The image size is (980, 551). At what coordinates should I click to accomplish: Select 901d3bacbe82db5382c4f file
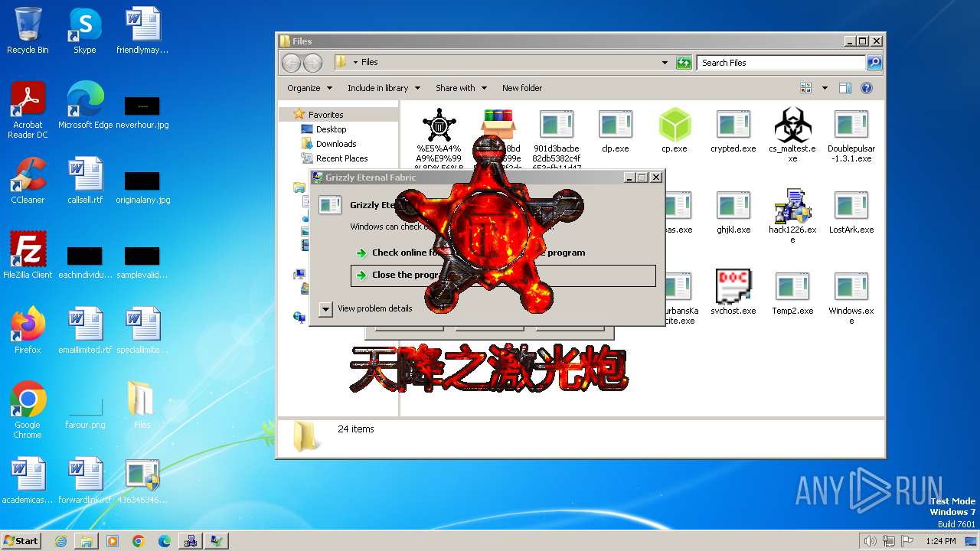[557, 139]
